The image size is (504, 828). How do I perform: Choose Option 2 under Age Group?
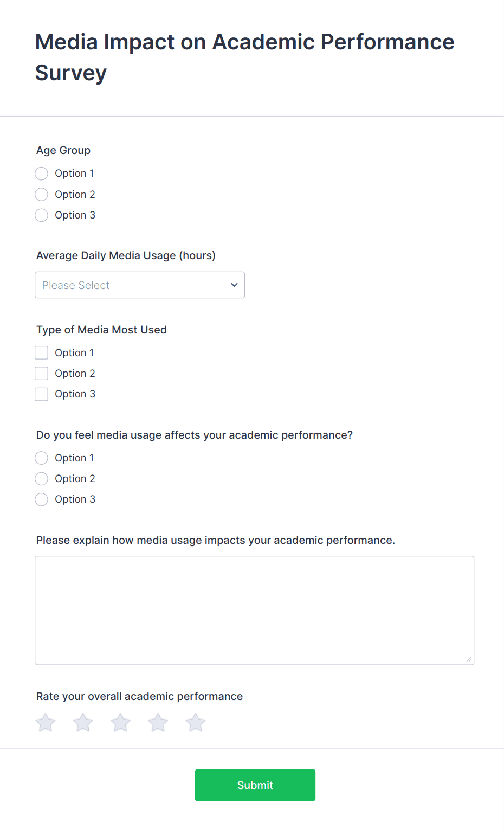click(42, 194)
